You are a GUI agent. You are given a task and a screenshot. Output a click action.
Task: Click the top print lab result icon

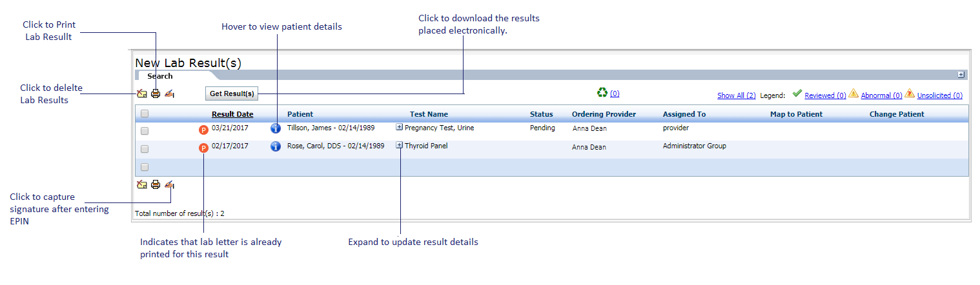click(x=156, y=94)
